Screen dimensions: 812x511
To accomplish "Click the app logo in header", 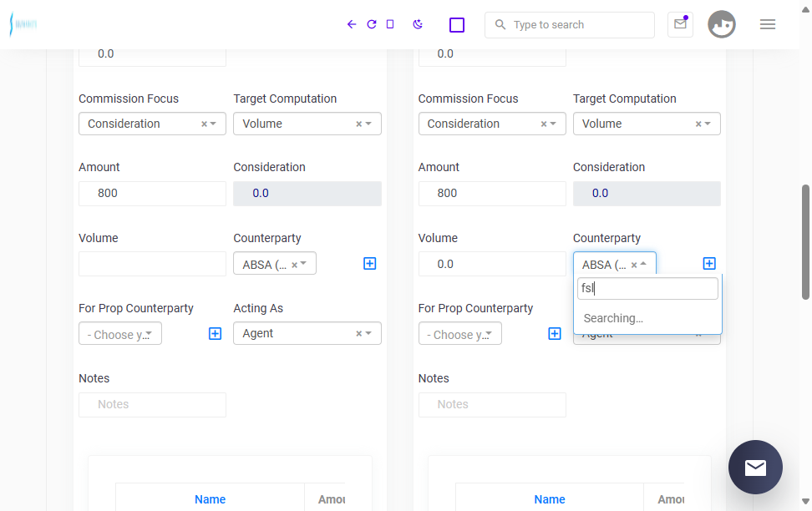I will click(x=23, y=24).
